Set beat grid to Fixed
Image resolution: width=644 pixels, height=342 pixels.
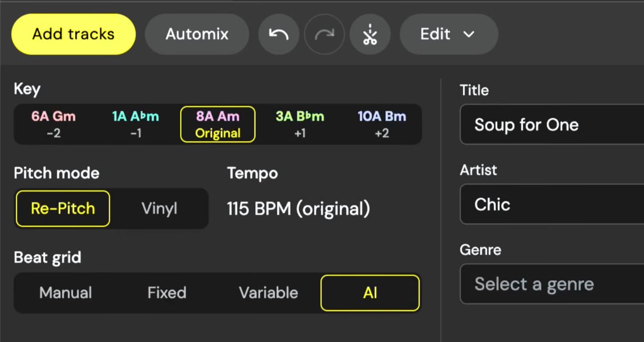[167, 293]
